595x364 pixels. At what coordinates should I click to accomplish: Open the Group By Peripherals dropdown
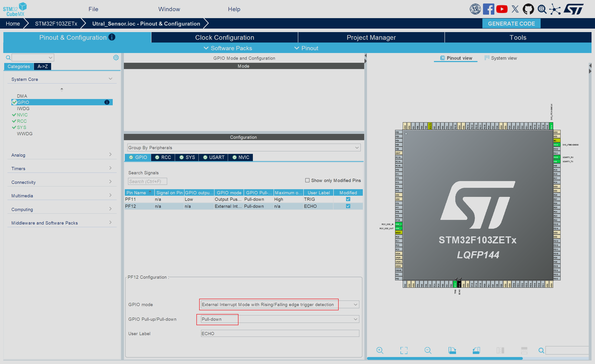pos(244,148)
